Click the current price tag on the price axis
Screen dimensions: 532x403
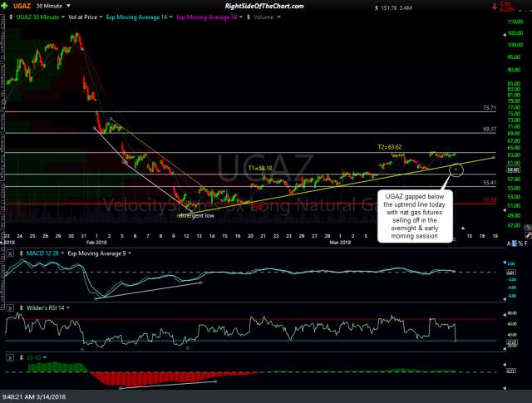pyautogui.click(x=514, y=170)
